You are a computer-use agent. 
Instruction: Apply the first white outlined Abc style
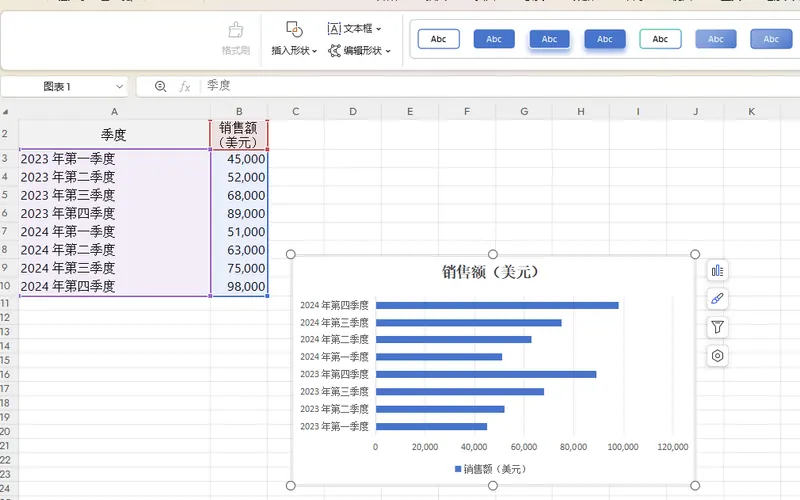point(438,39)
